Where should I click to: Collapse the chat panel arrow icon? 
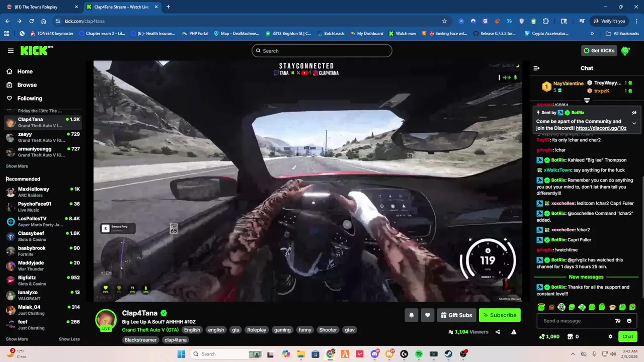[536, 68]
